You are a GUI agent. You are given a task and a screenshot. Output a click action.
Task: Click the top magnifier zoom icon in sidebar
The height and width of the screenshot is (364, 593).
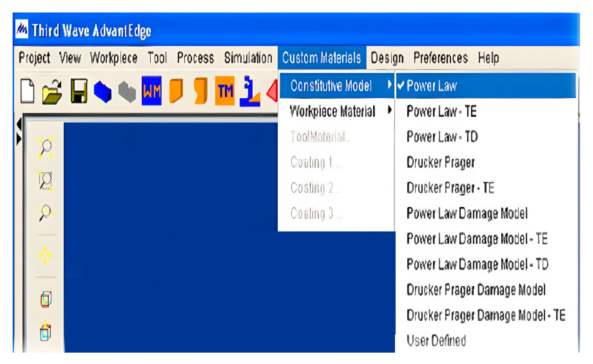coord(46,148)
